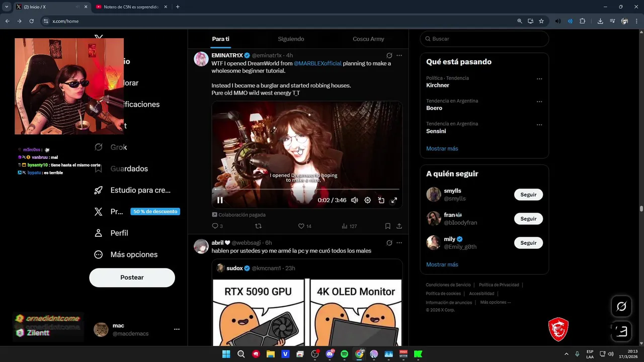Open the more menu on abril's post
The image size is (644, 362).
(x=399, y=243)
